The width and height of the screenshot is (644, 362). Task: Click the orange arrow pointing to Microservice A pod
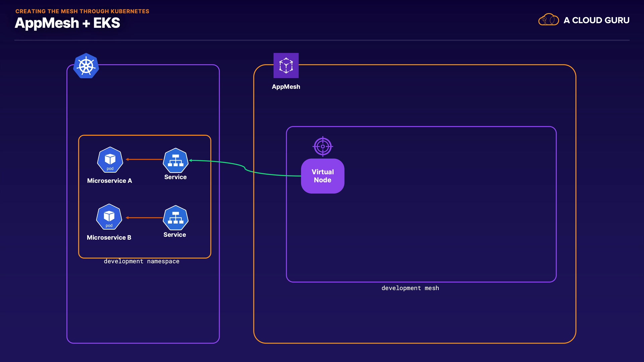click(144, 160)
